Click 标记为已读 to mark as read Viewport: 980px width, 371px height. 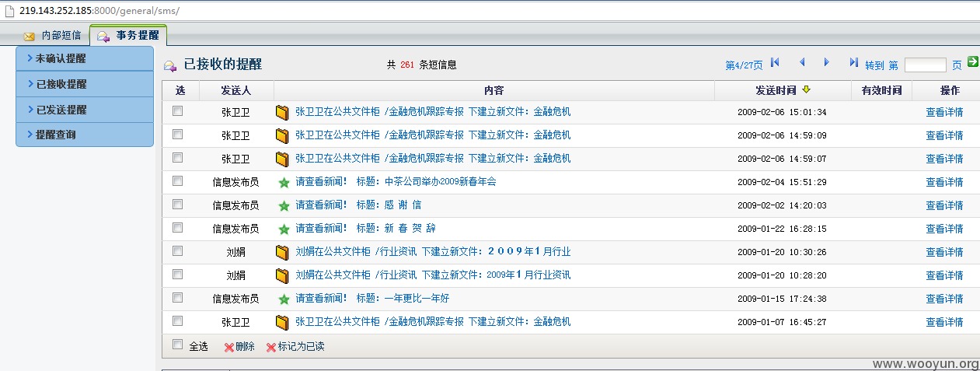point(301,347)
